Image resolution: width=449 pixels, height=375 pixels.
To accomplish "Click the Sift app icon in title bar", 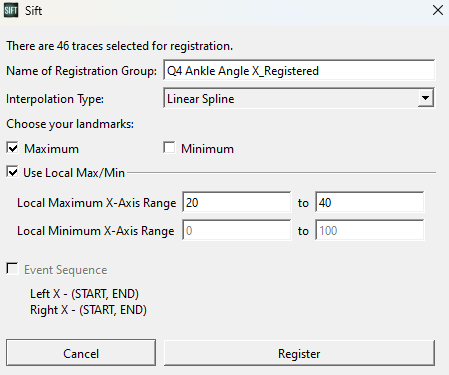I will pyautogui.click(x=11, y=11).
